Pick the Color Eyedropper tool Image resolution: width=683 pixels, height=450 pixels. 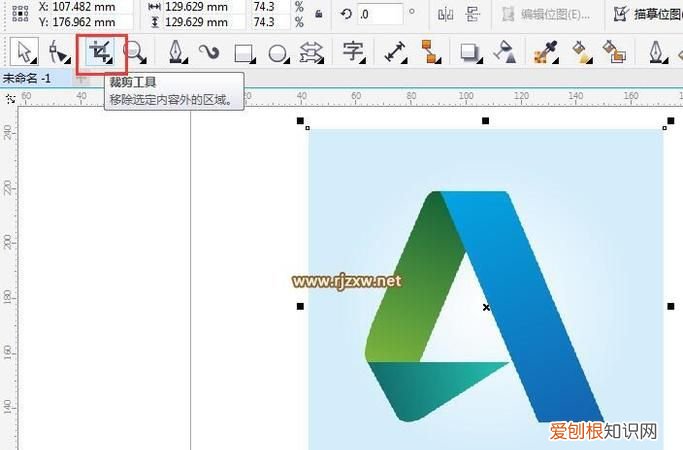[x=544, y=52]
